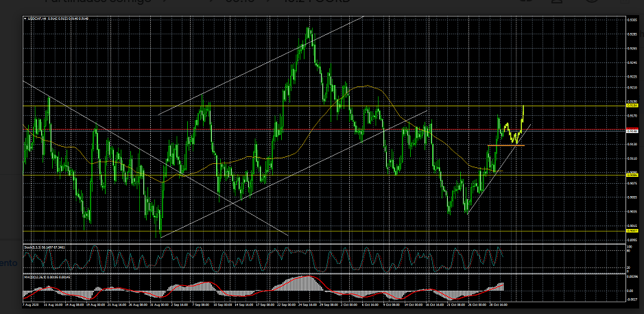Viewport: 644px width, 314px height.
Task: Select the short orange horizontal line segment
Action: coord(506,145)
